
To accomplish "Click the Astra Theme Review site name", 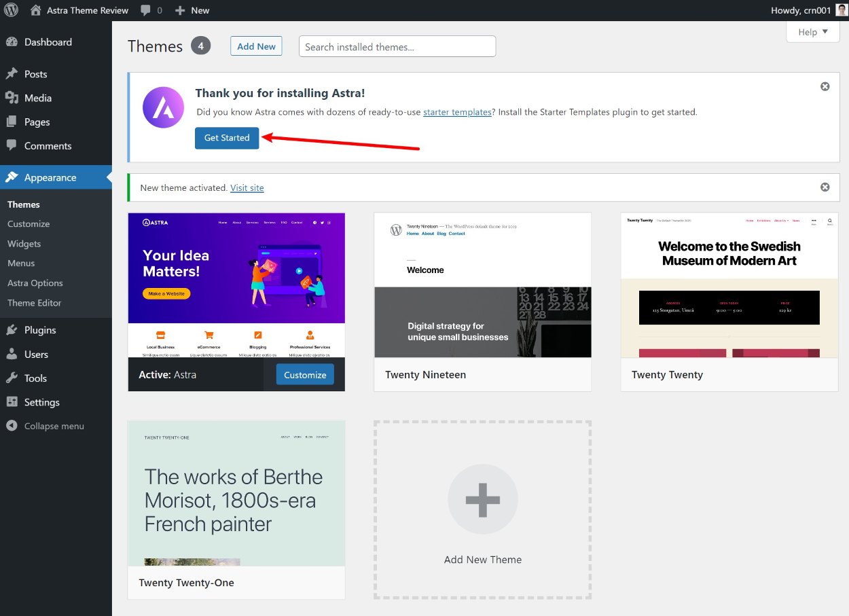I will tap(88, 10).
